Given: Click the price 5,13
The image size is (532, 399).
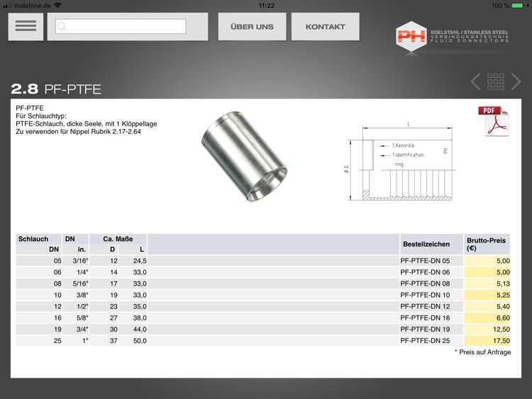Looking at the screenshot, I should coord(503,283).
